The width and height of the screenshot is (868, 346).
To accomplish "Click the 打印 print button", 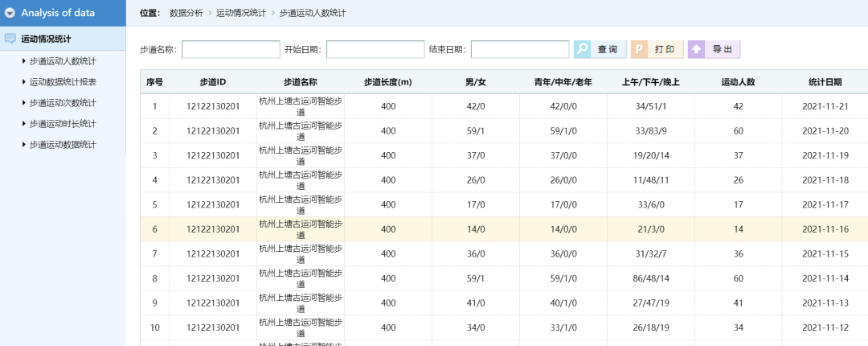I will 657,49.
